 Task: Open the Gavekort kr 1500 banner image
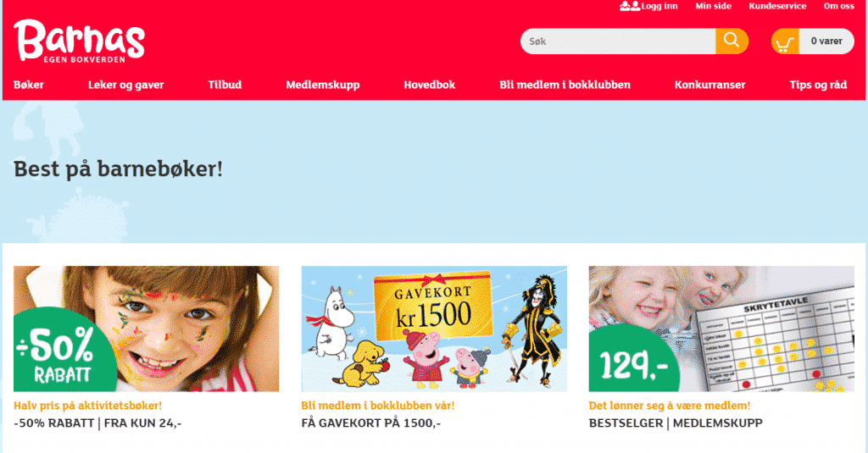point(434,329)
